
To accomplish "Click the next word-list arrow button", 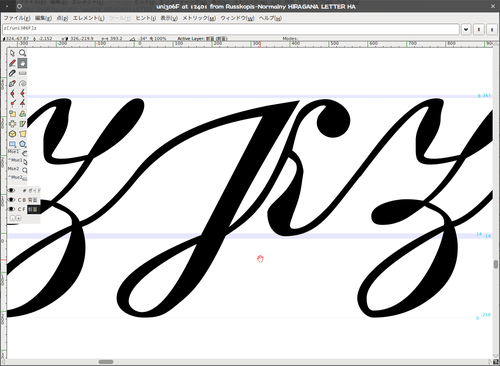I will coord(492,29).
